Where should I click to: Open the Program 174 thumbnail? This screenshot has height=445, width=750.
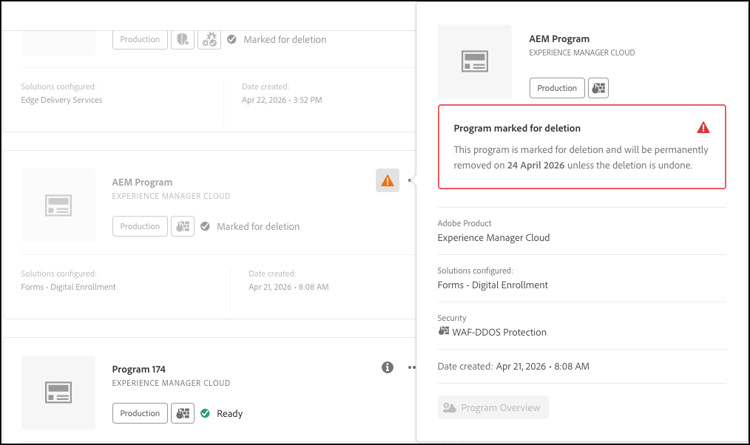(x=58, y=392)
